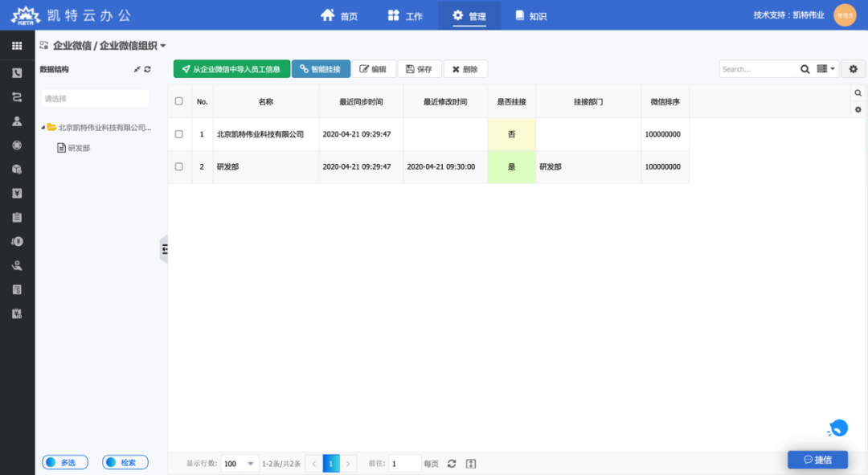
Task: Go to previous page arrow
Action: click(314, 464)
